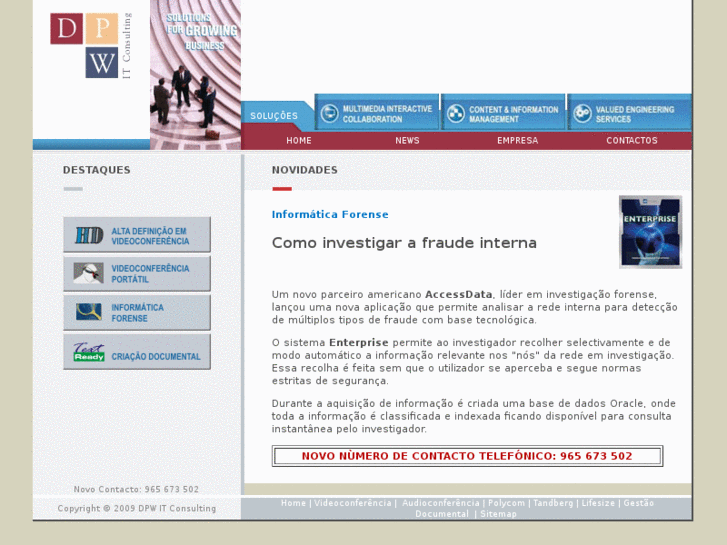Click the HD icon for high-definition videoconferencing
727x545 pixels.
point(89,236)
